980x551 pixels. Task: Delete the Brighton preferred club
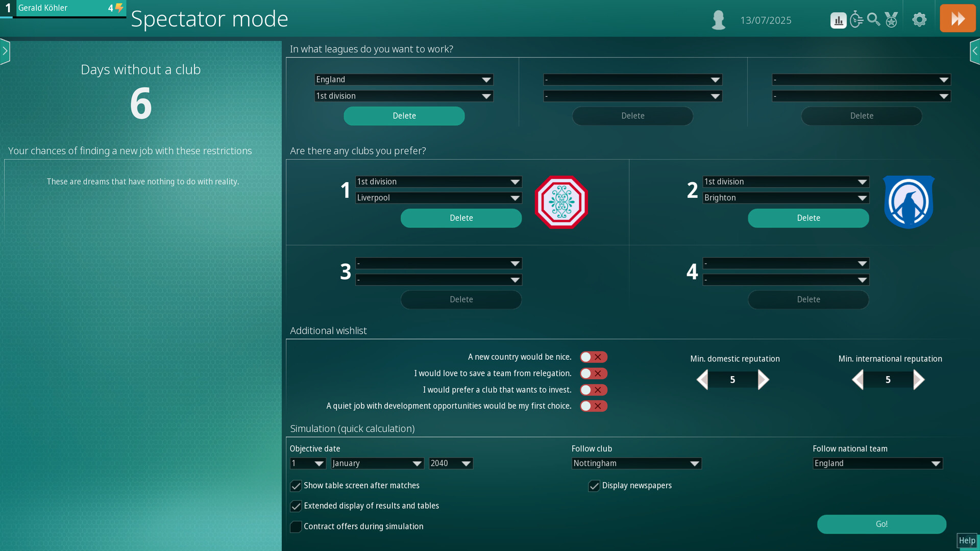click(x=808, y=218)
